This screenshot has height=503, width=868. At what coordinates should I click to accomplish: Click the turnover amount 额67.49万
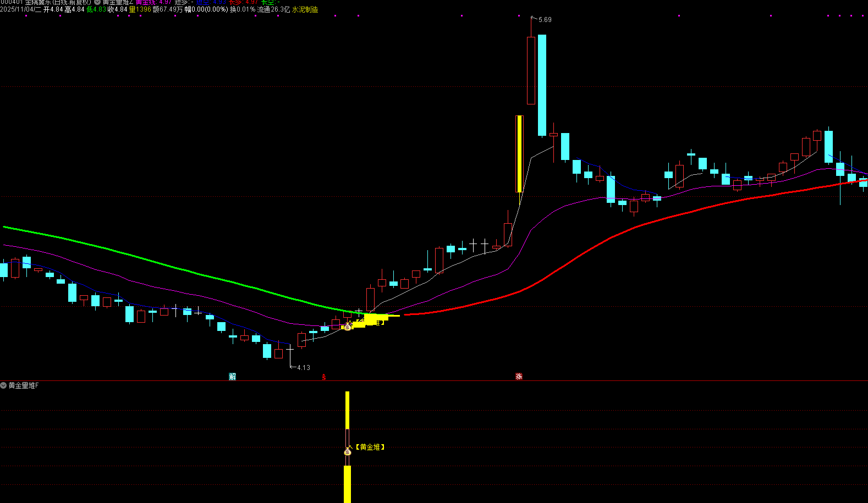(168, 9)
